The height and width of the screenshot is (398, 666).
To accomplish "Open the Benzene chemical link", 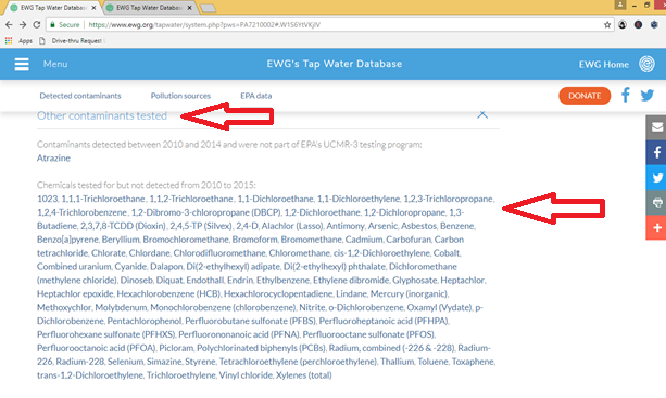I will pyautogui.click(x=457, y=226).
